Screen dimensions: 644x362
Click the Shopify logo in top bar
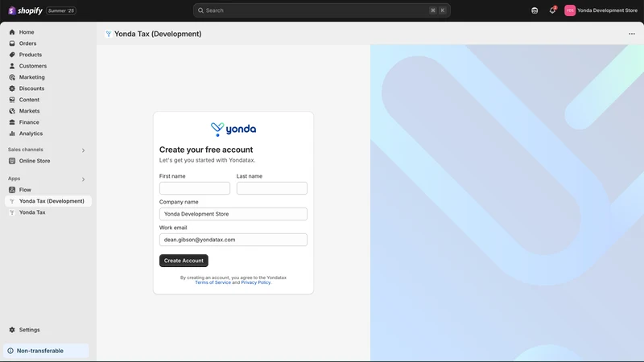click(26, 10)
